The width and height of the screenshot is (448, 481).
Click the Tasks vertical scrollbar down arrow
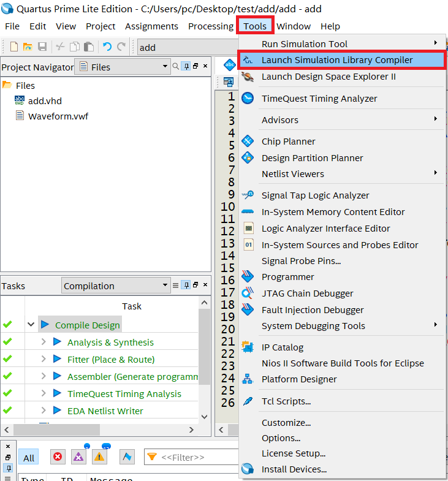point(204,417)
